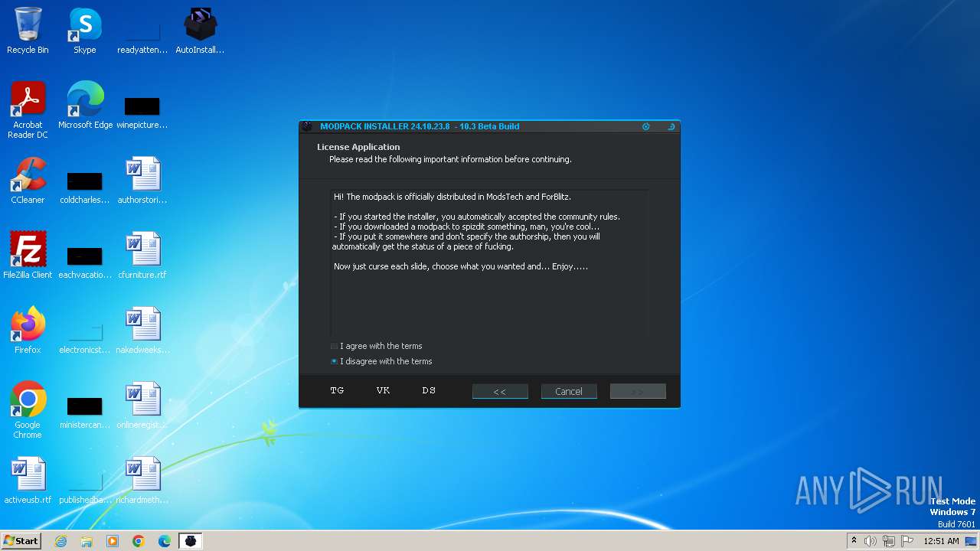This screenshot has height=551, width=980.
Task: Click the installer logo in title bar
Action: click(x=307, y=126)
